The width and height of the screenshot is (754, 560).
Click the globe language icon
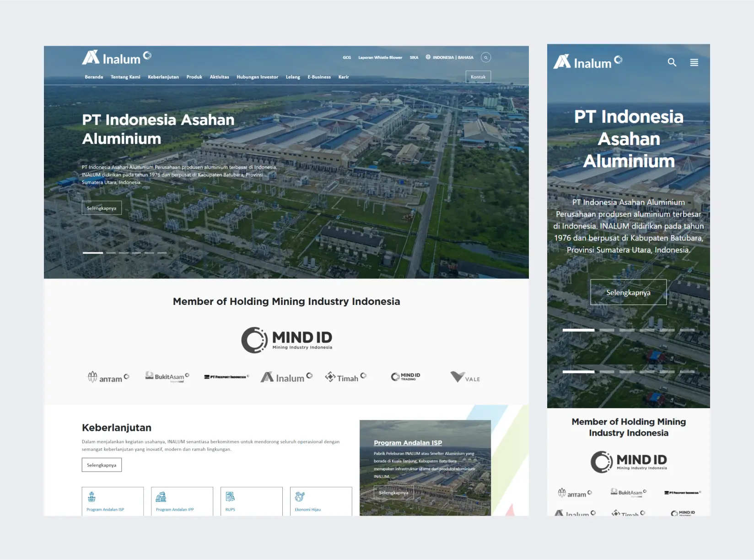pyautogui.click(x=428, y=57)
